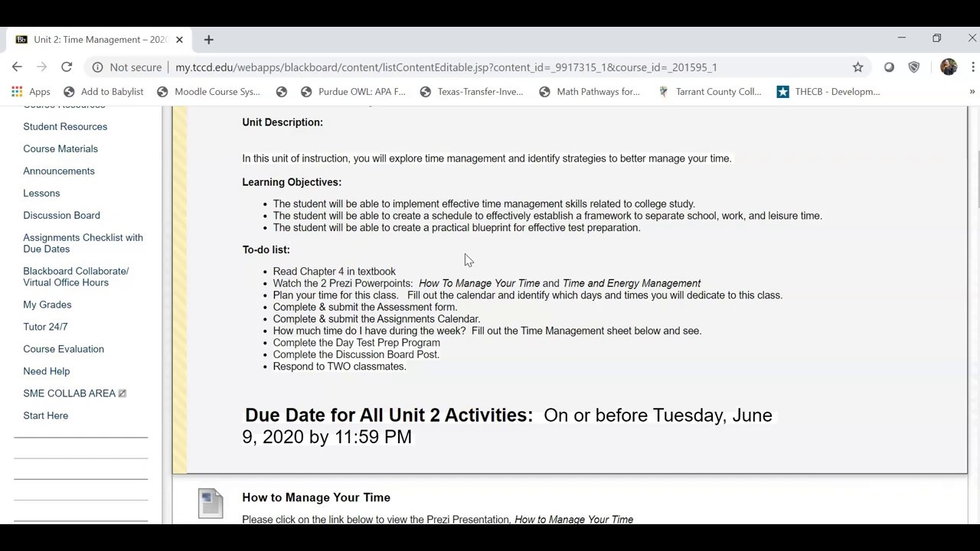Open Tarrant County Coll bookmark
The width and height of the screenshot is (980, 551).
point(710,92)
